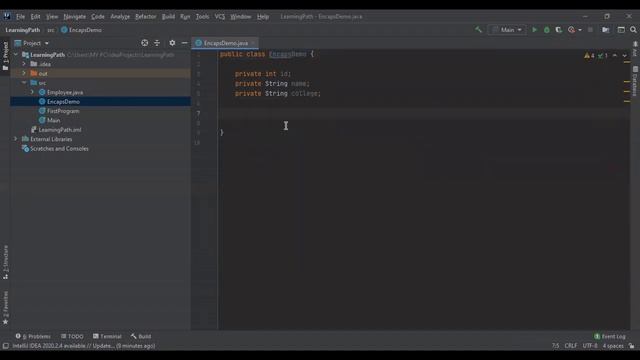Open the Tools menu
The width and height of the screenshot is (640, 360).
tap(202, 17)
